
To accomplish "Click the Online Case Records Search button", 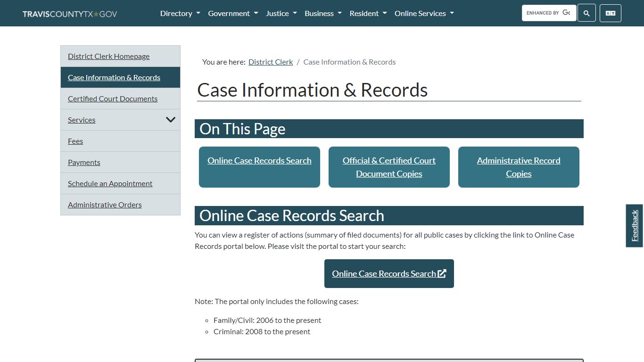I will [x=388, y=273].
